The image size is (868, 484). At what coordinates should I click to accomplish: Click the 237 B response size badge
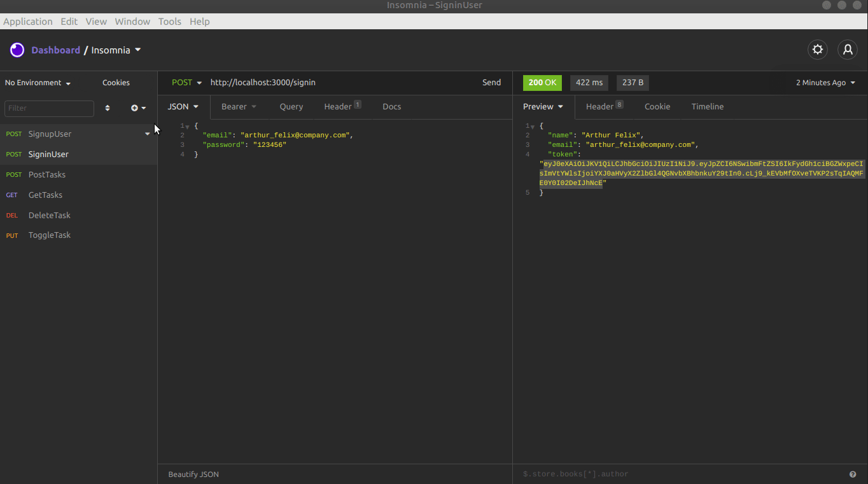coord(632,82)
